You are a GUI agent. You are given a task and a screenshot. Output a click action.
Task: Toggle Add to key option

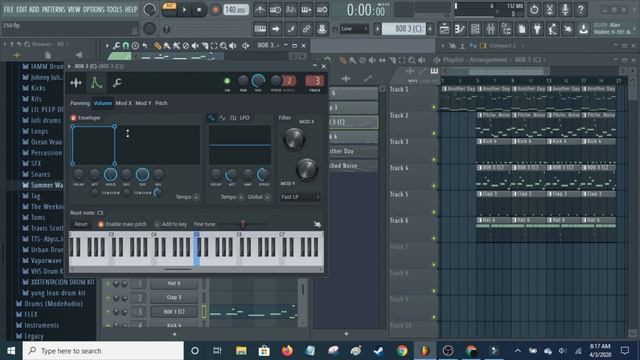point(157,224)
